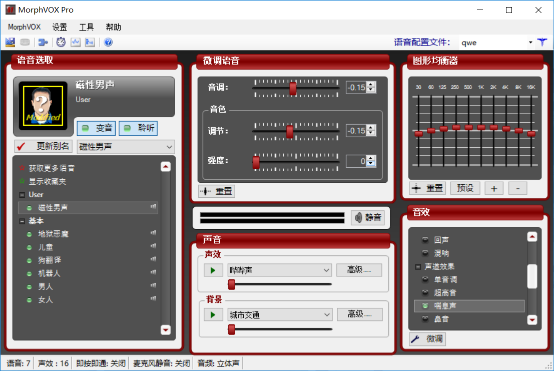The height and width of the screenshot is (371, 554).
Task: Click the equalizer plus button
Action: [x=494, y=188]
